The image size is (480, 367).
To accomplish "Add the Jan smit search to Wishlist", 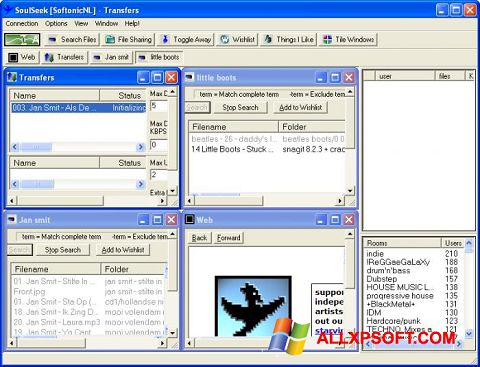I will 123,250.
